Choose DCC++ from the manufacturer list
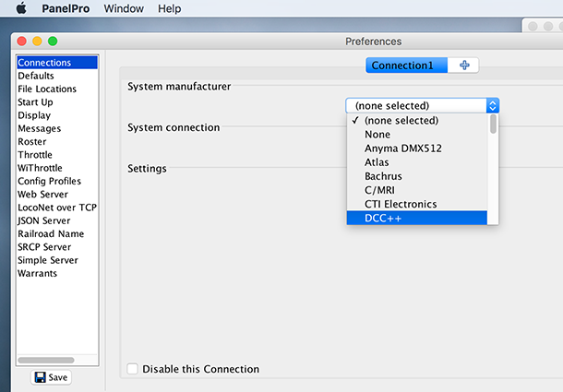 pos(417,218)
